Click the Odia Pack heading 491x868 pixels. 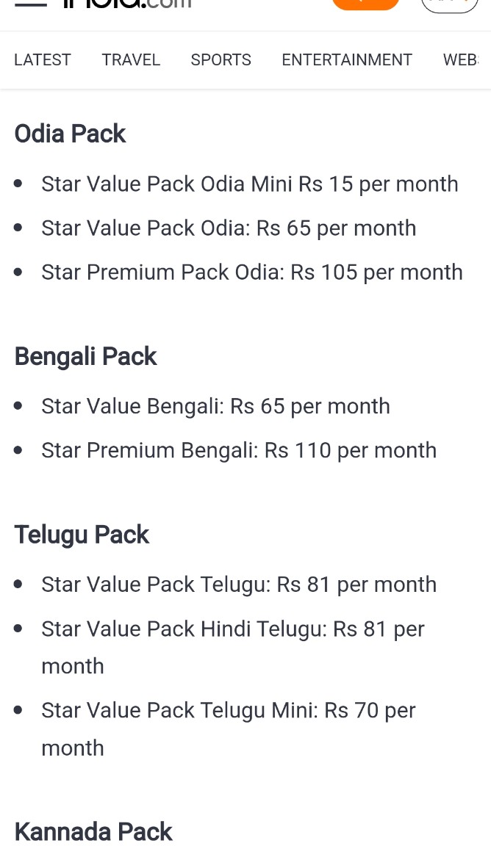tap(71, 134)
